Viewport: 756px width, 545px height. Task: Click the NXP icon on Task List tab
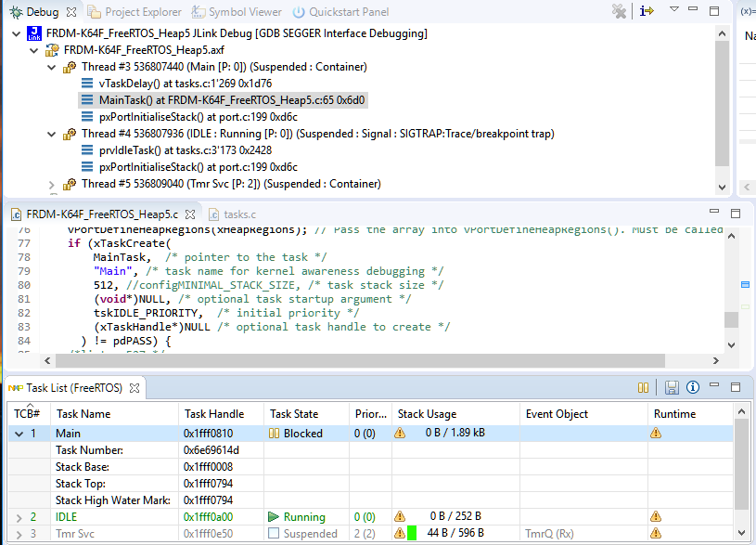tap(16, 388)
